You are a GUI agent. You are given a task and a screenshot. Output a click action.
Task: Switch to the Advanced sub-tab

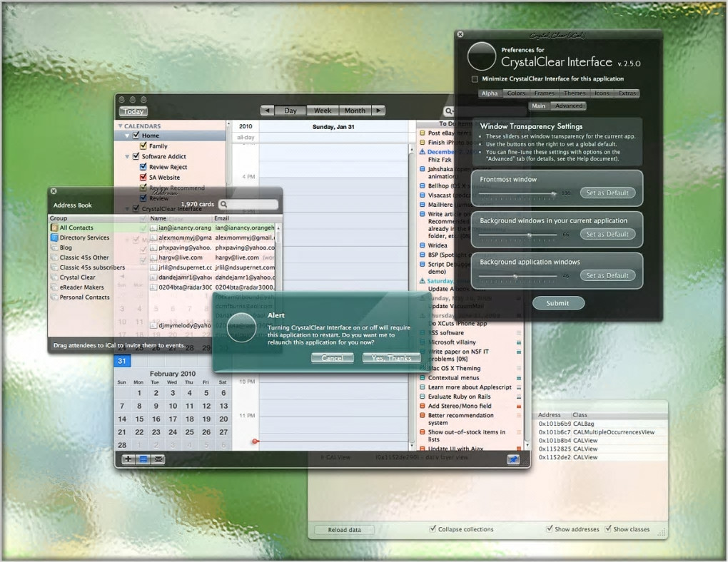pos(569,106)
